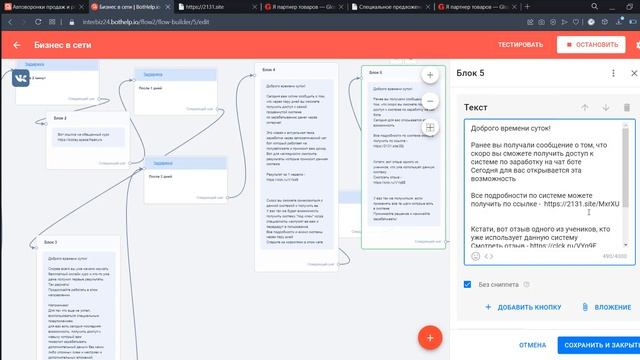The image size is (640, 360).
Task: Reload the browser page
Action: coord(38,22)
